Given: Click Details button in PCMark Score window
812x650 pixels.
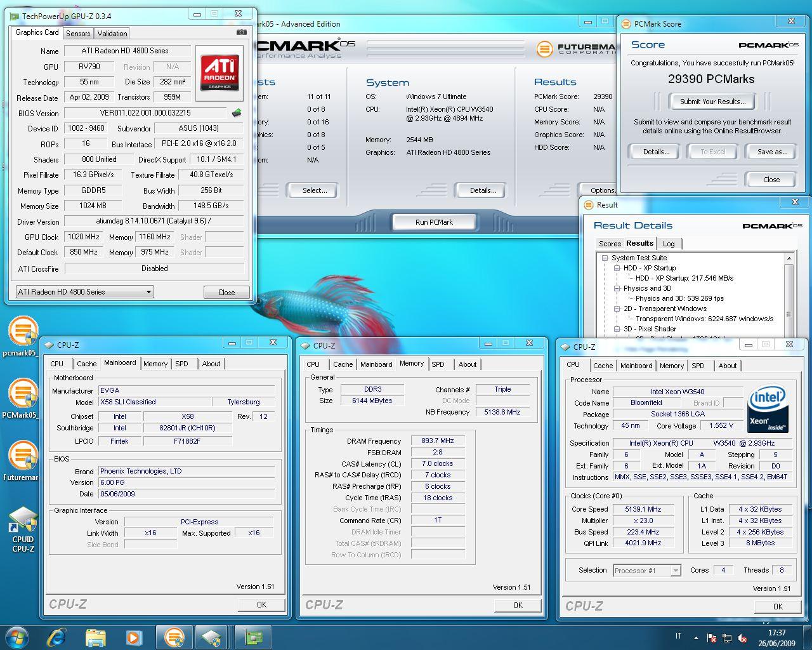Looking at the screenshot, I should [656, 152].
